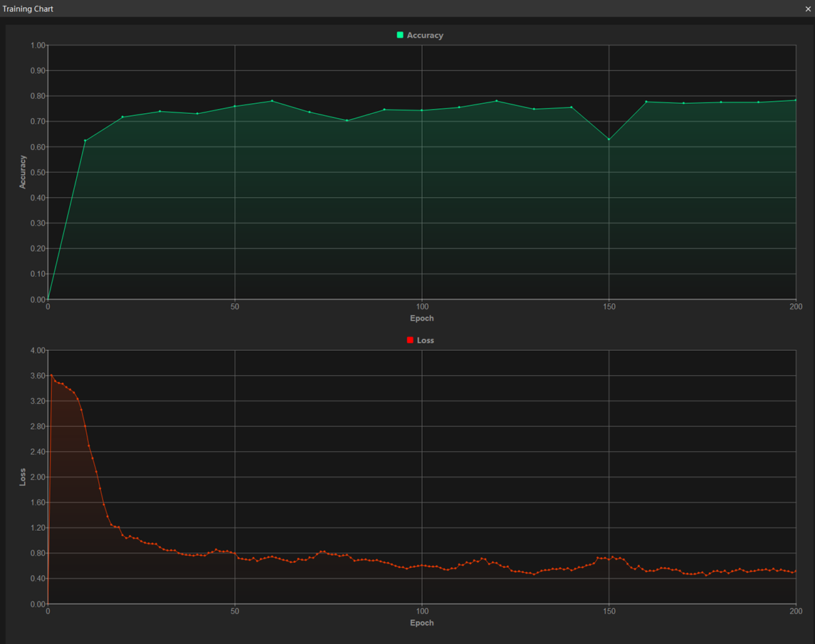815x644 pixels.
Task: Close the Training Chart window
Action: pos(808,9)
